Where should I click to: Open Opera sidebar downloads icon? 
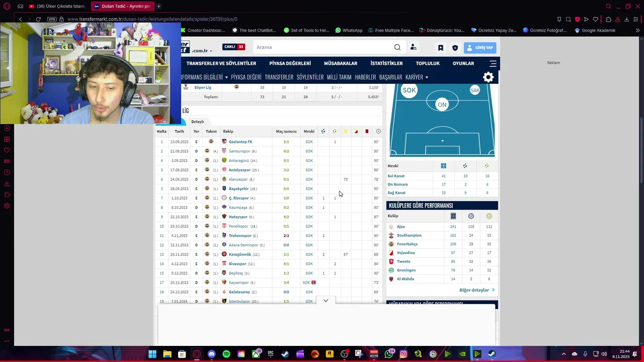(x=7, y=184)
